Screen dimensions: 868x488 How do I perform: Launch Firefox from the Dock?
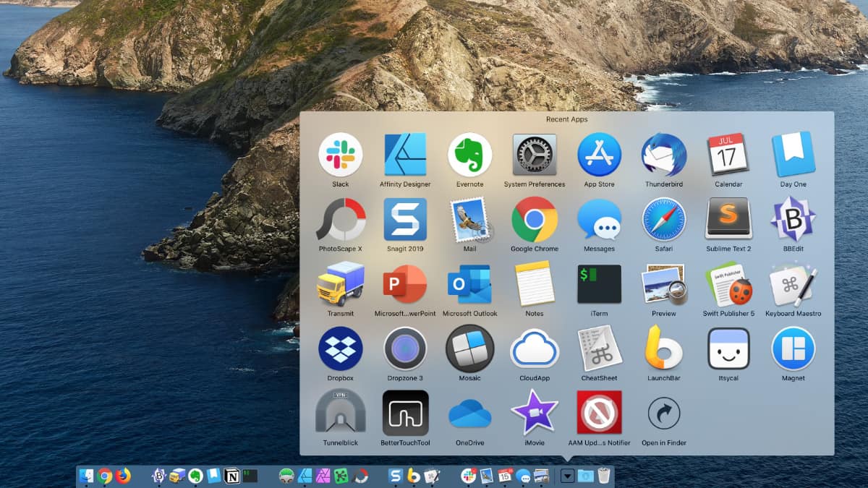[x=123, y=475]
